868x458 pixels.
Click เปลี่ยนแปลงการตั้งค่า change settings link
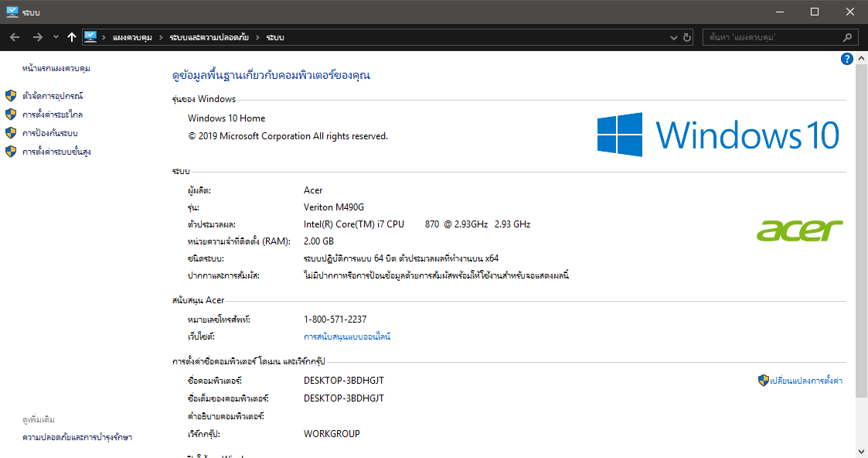tap(806, 381)
